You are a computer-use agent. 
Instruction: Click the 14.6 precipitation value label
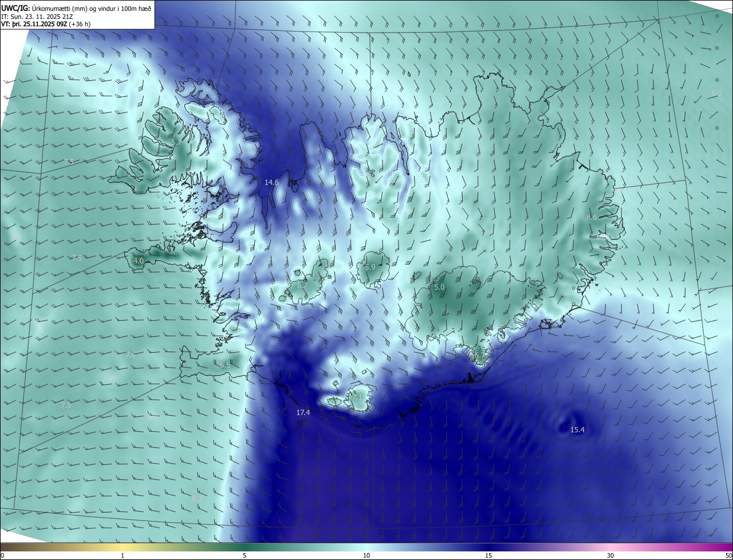271,183
